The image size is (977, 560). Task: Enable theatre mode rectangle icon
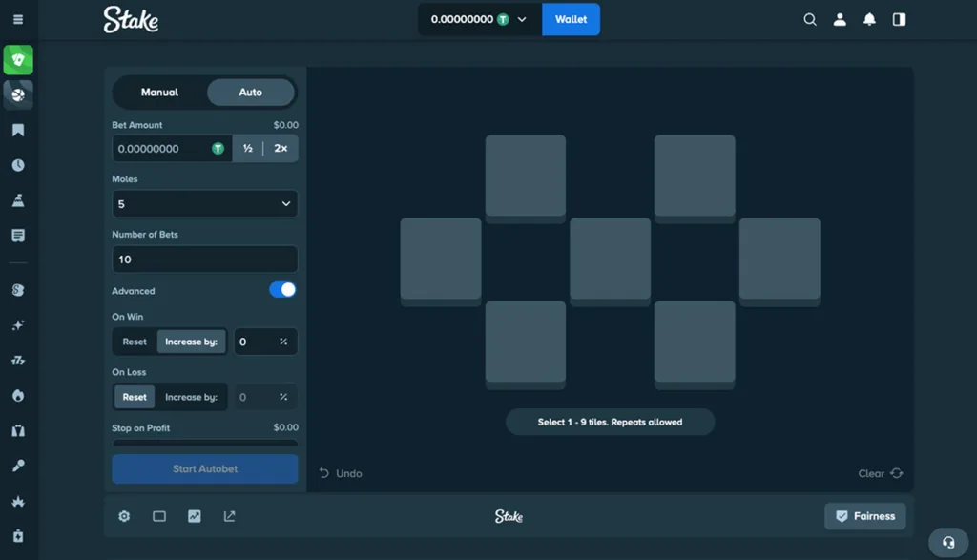[x=159, y=516]
